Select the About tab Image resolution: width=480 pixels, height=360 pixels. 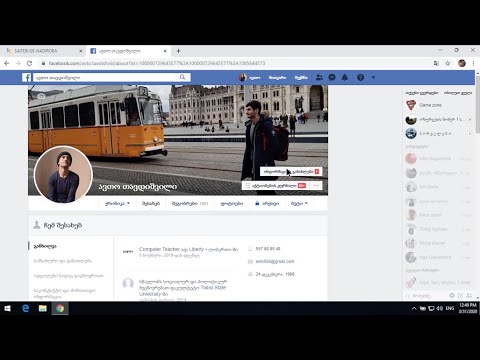pyautogui.click(x=151, y=203)
